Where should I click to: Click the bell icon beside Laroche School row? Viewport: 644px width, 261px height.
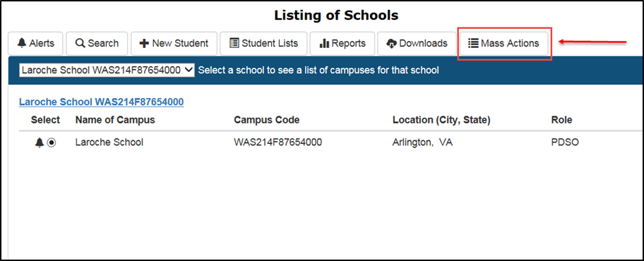click(x=40, y=142)
